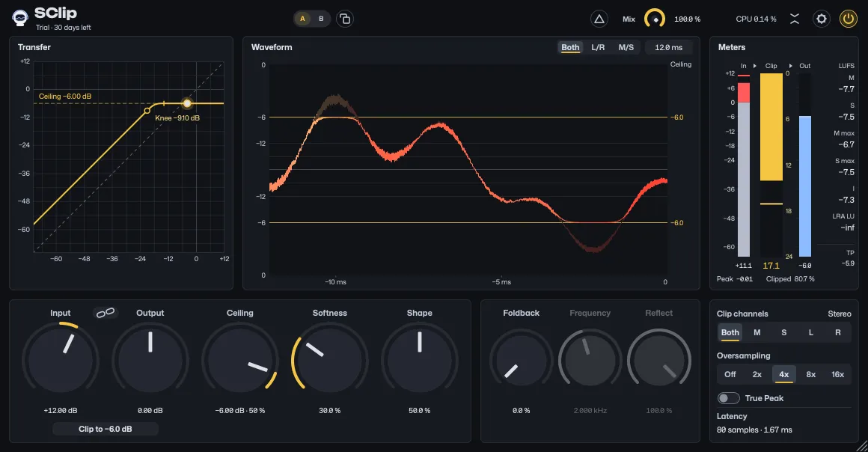
Task: Enable the True Peak switch
Action: coord(729,398)
